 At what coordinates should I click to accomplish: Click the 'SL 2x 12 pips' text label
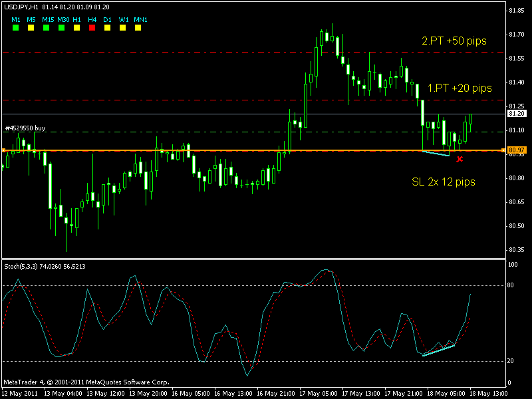pos(443,182)
